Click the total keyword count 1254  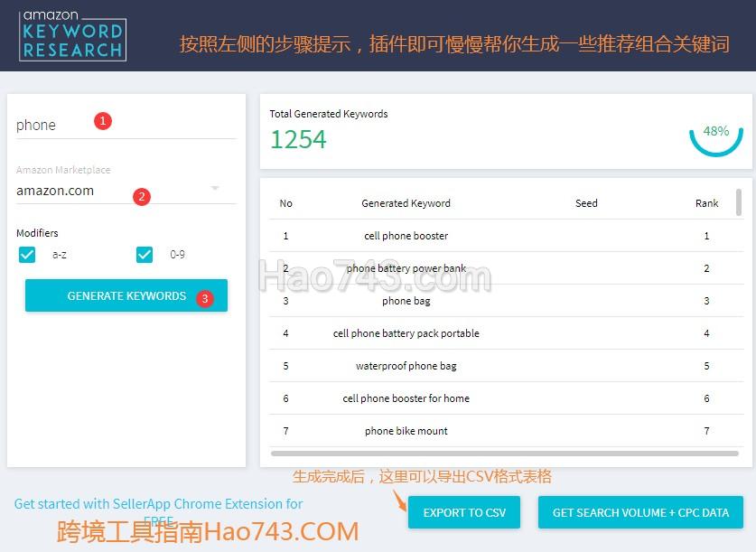click(x=298, y=140)
